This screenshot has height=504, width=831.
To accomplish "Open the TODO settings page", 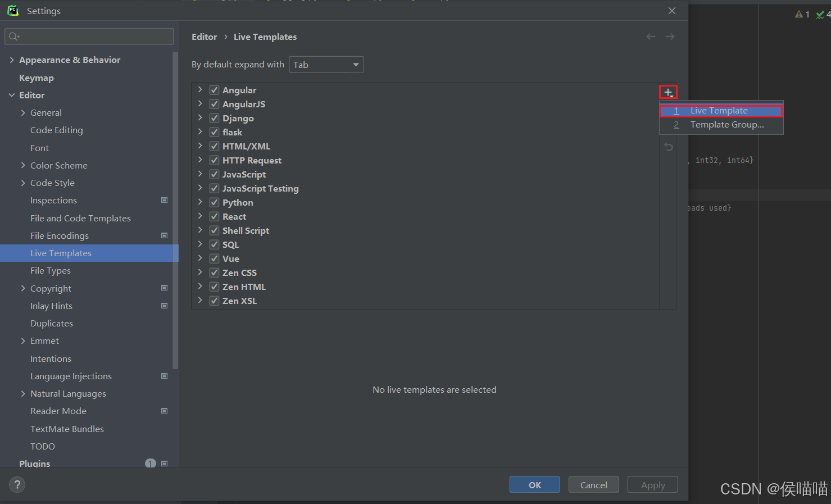I will click(x=43, y=446).
